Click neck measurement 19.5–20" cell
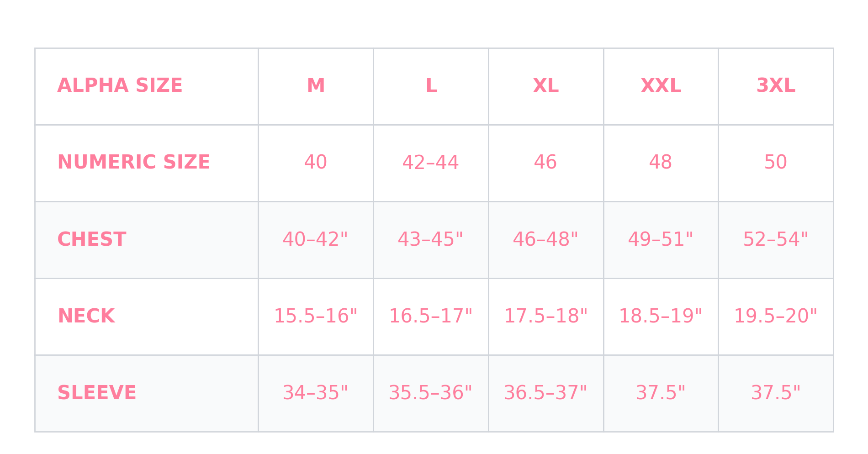The image size is (868, 454). (776, 316)
